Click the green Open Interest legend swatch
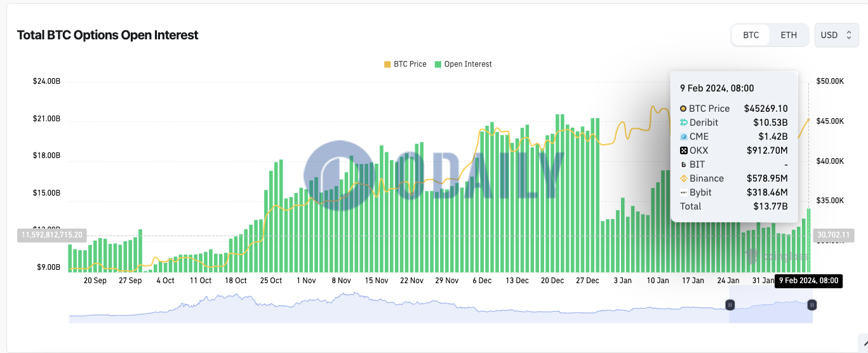 pyautogui.click(x=438, y=64)
